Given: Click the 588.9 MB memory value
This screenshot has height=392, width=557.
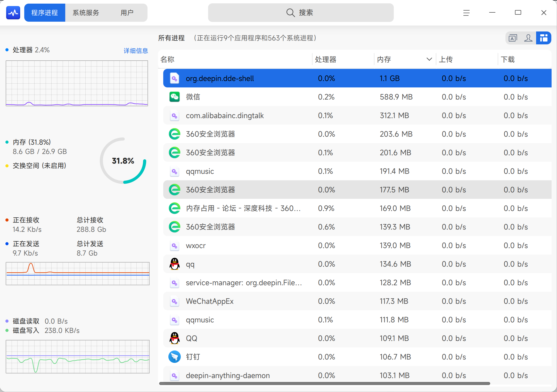Looking at the screenshot, I should [x=396, y=97].
